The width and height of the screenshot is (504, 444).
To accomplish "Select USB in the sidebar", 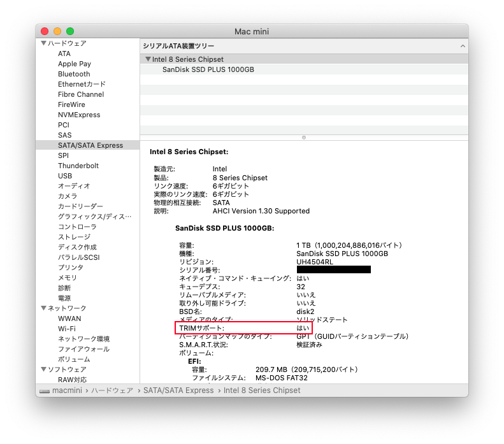I will click(x=65, y=176).
